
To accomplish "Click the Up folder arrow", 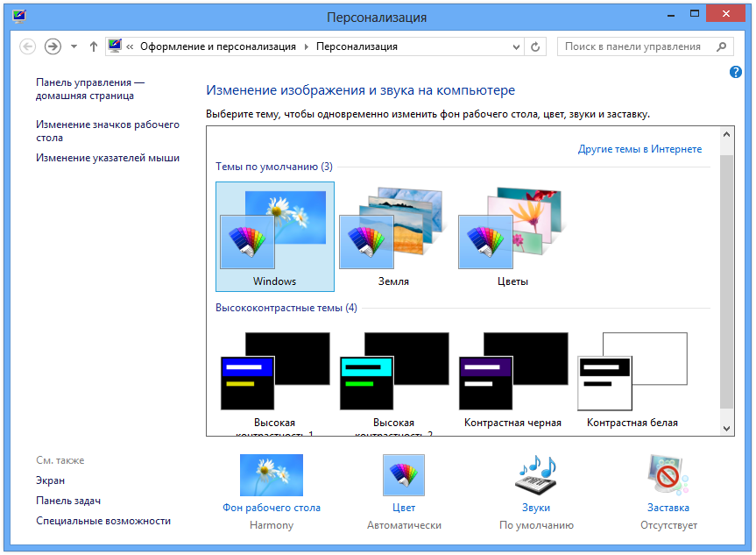I will coord(94,46).
